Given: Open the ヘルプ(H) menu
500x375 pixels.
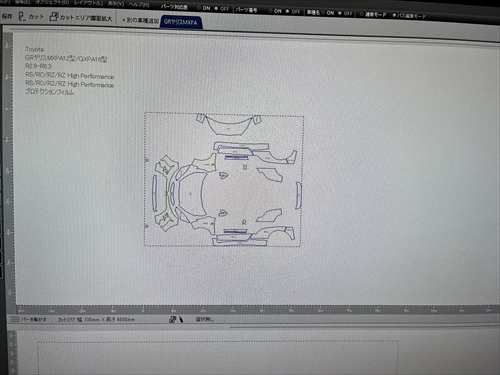Looking at the screenshot, I should (x=139, y=4).
